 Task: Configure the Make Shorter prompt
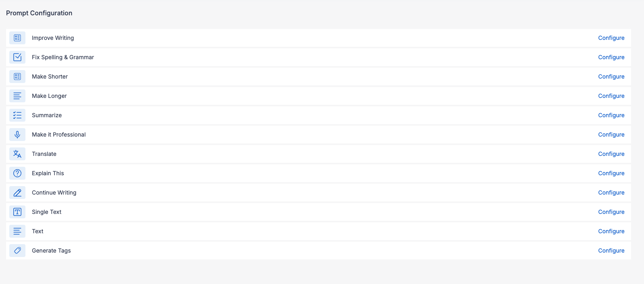click(x=611, y=77)
